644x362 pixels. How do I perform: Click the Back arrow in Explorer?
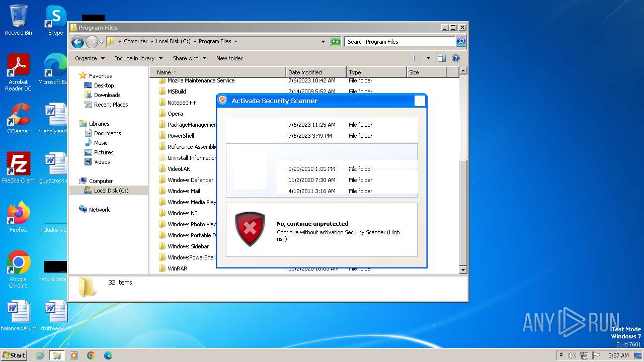[x=77, y=42]
